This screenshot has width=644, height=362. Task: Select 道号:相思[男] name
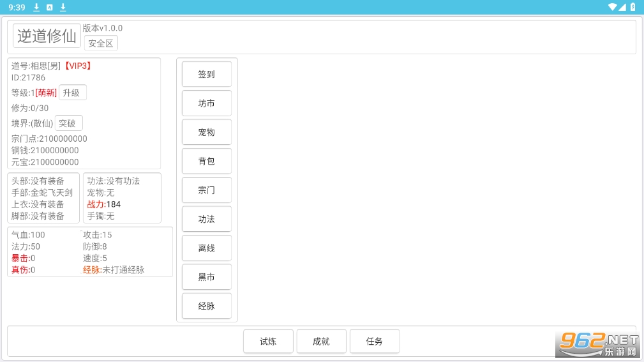pyautogui.click(x=36, y=66)
